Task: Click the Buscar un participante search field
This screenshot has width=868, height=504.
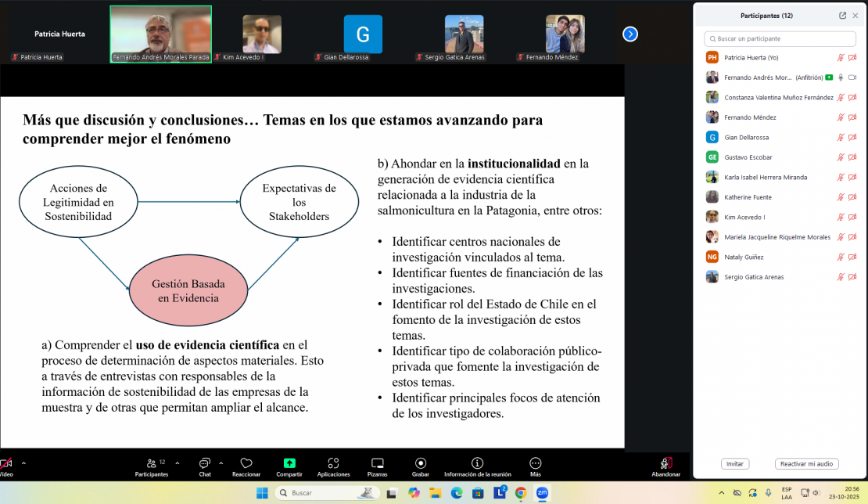Action: [780, 38]
